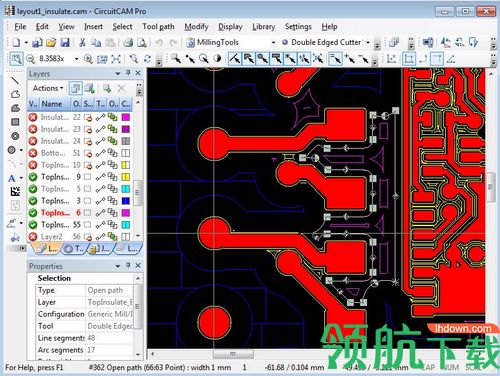
Task: Pin the Layers panel
Action: (128, 73)
